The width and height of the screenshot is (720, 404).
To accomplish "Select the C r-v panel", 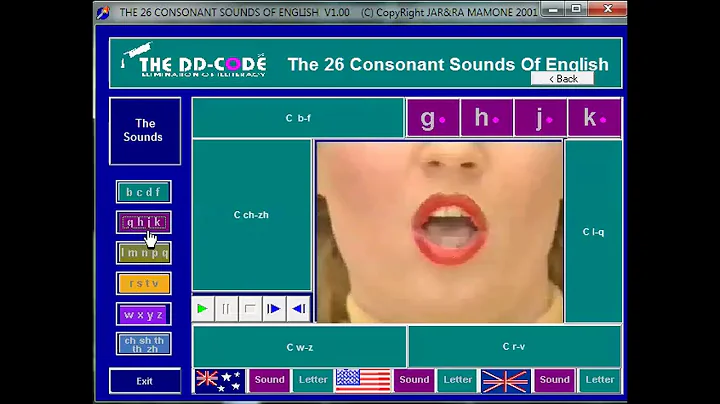I will (514, 347).
